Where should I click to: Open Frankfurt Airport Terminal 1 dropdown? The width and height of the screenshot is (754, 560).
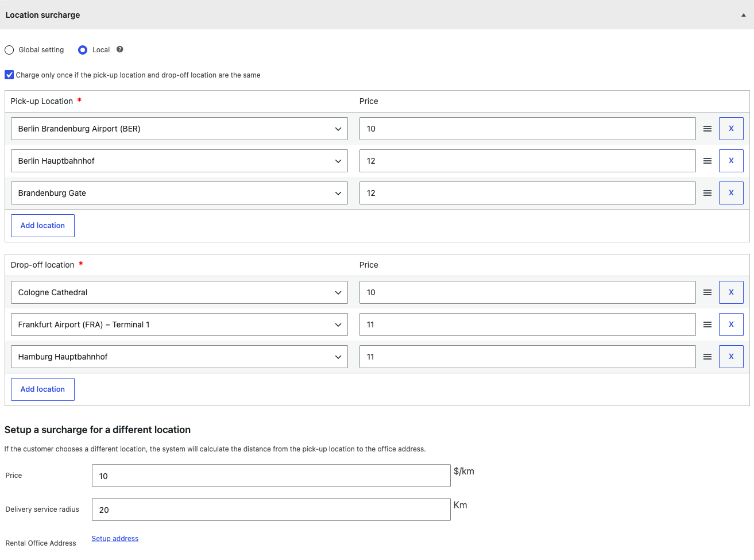179,325
